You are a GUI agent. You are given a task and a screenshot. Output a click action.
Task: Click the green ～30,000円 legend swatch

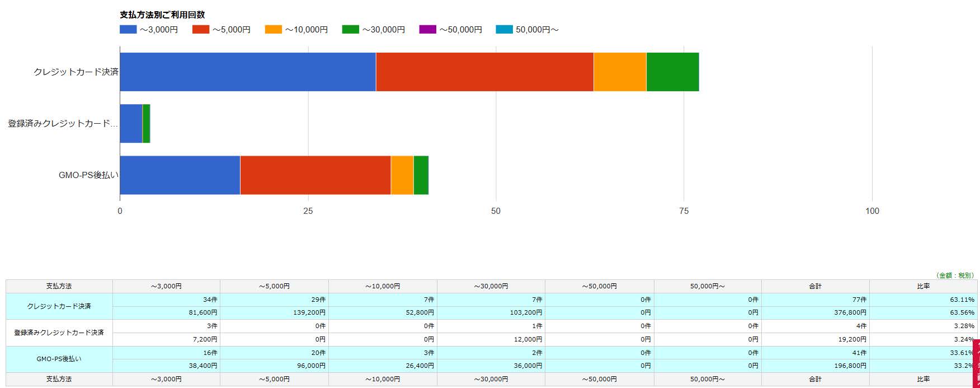pos(351,30)
